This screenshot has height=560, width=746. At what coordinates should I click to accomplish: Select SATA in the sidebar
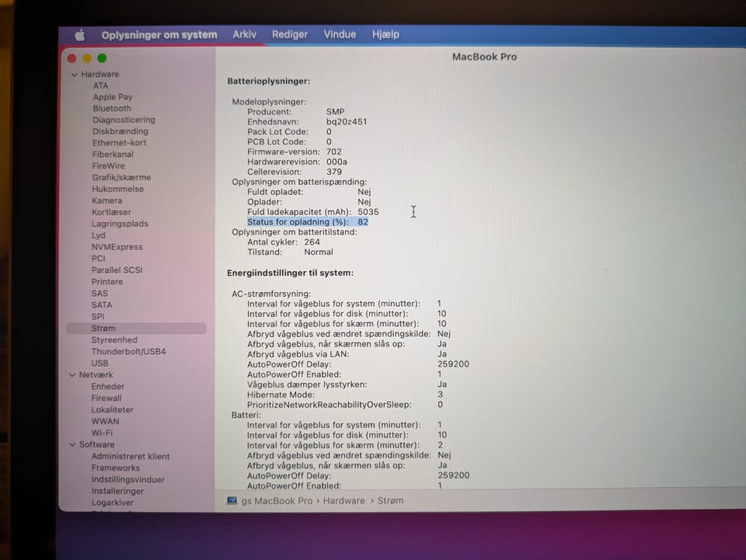pos(102,305)
